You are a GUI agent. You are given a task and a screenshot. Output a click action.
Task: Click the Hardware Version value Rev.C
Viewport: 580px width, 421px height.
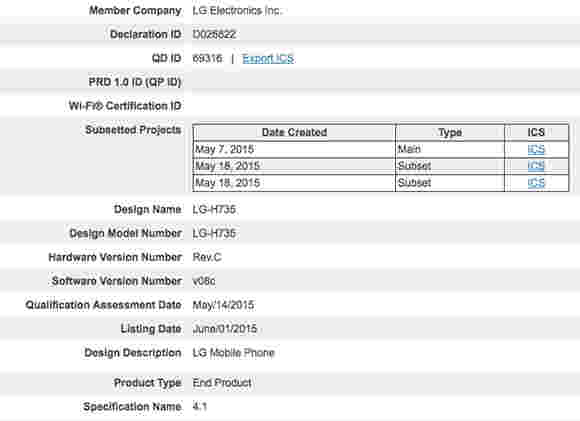point(207,257)
